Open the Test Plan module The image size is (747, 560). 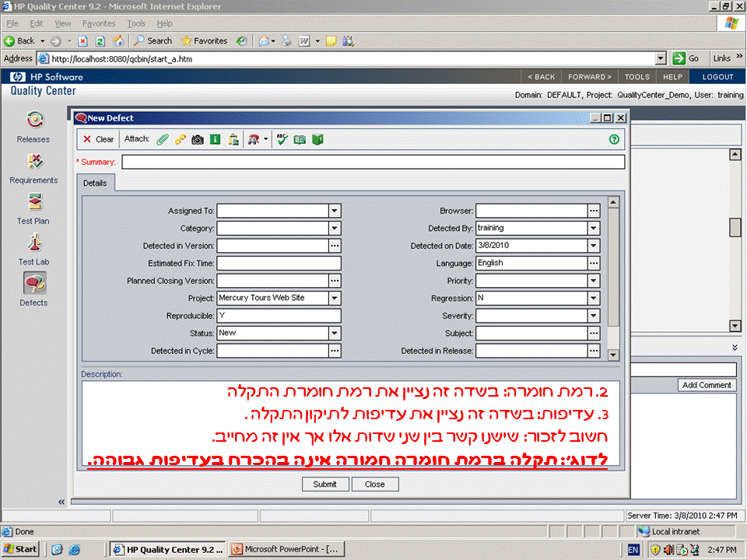(x=33, y=208)
